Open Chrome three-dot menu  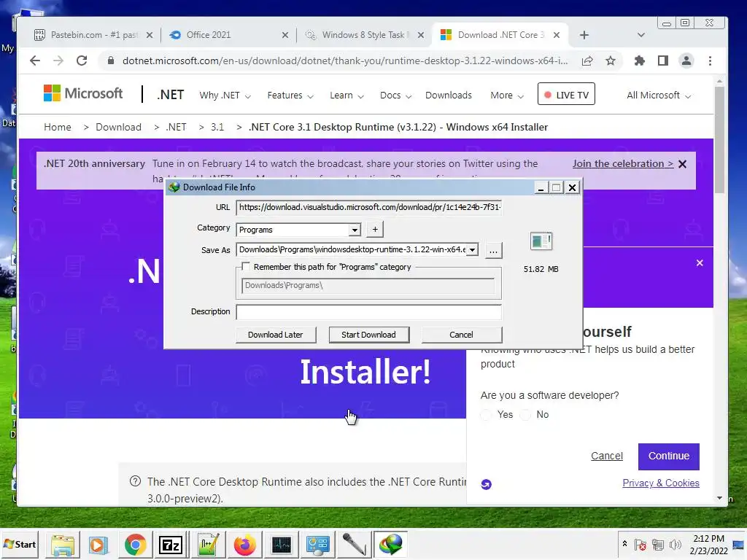[x=710, y=61]
